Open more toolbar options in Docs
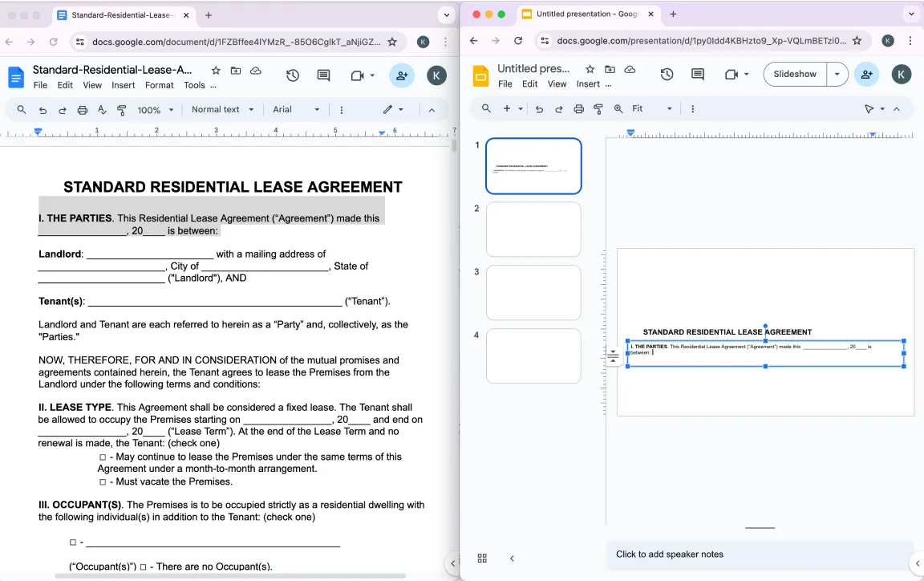 pos(341,110)
